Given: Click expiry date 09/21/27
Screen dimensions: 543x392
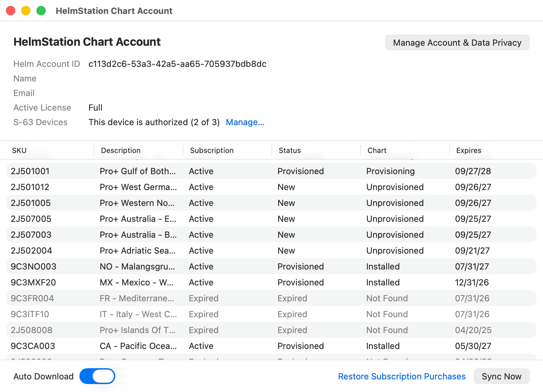Looking at the screenshot, I should (x=472, y=251).
